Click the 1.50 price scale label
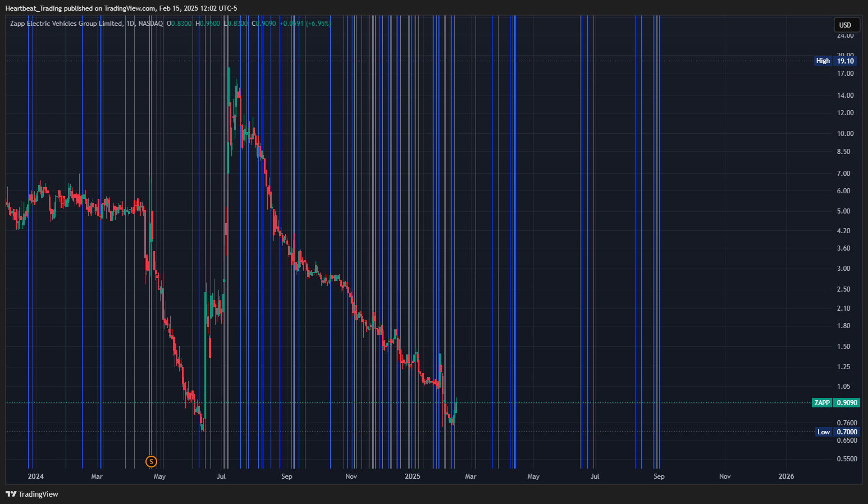This screenshot has width=868, height=504. 843,347
